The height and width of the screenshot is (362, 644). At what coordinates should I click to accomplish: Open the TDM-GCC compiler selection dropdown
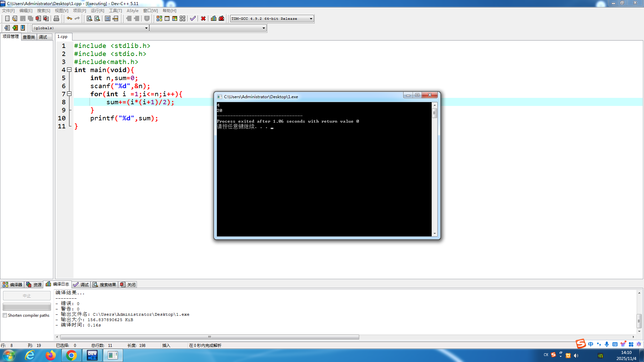tap(311, 19)
